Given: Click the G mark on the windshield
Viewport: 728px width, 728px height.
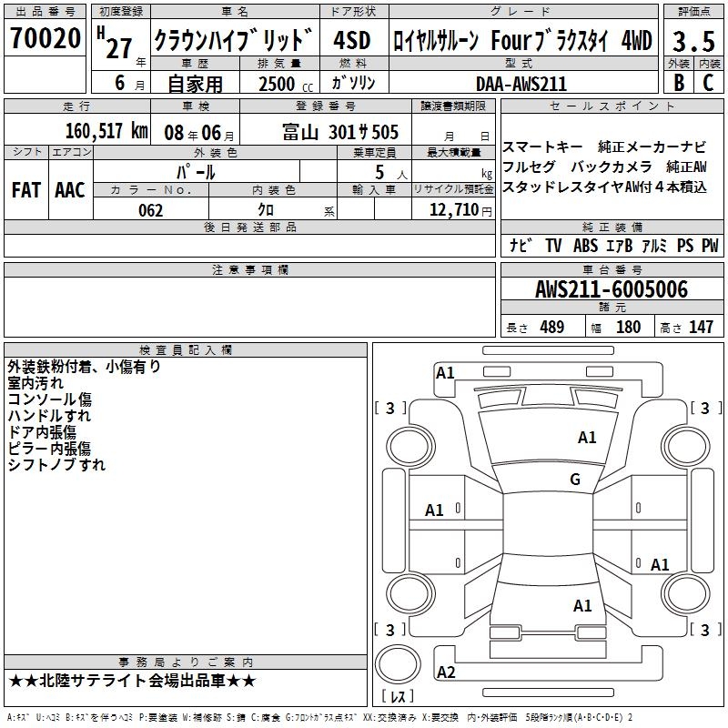Looking at the screenshot, I should (x=575, y=479).
